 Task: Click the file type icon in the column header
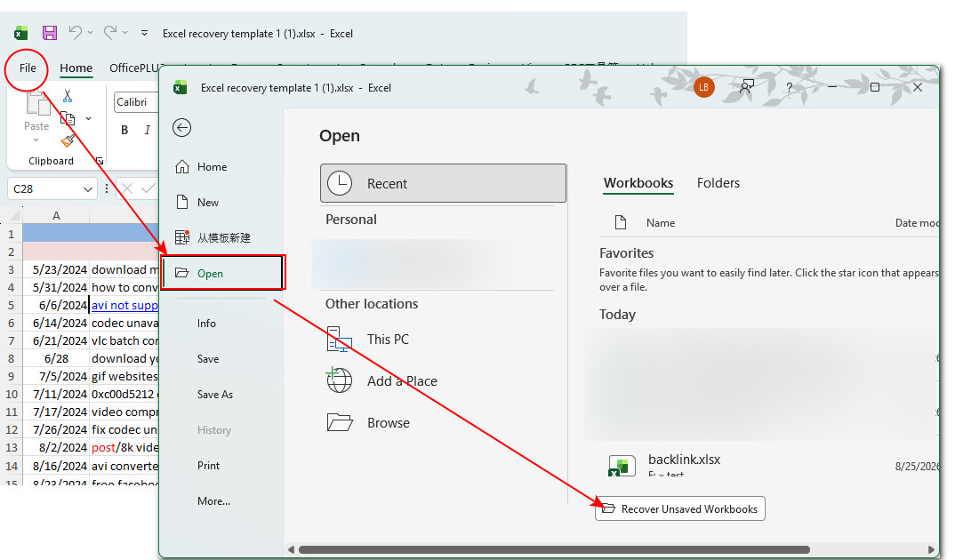coord(620,222)
